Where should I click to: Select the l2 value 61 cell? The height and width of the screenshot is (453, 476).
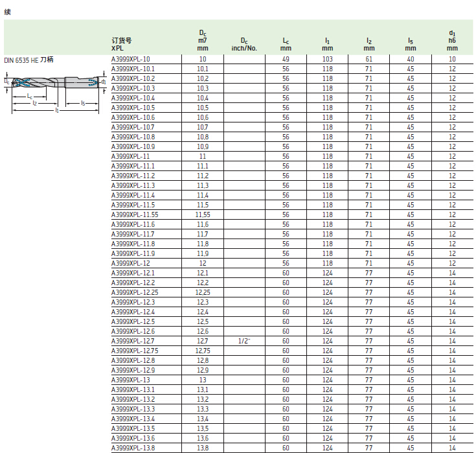point(368,59)
